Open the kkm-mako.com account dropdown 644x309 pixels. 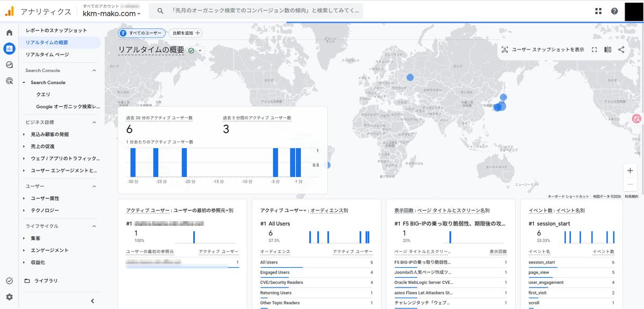[x=112, y=14]
